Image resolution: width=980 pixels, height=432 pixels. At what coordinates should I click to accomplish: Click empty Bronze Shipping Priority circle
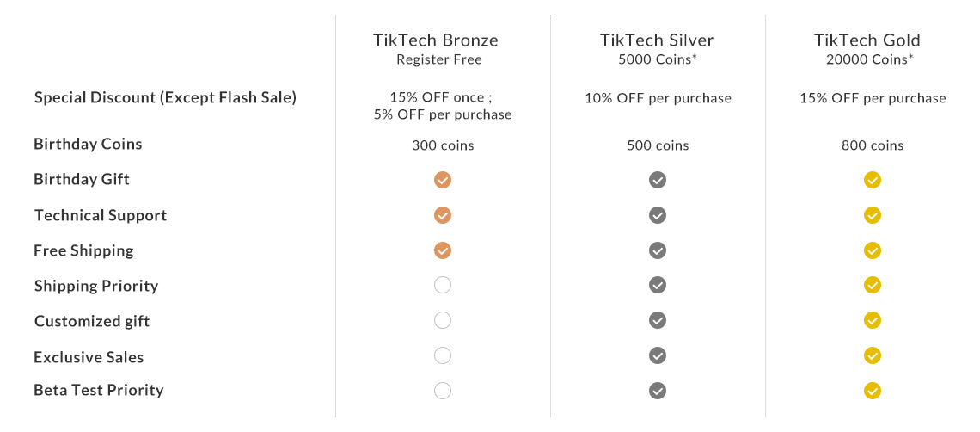click(x=443, y=285)
